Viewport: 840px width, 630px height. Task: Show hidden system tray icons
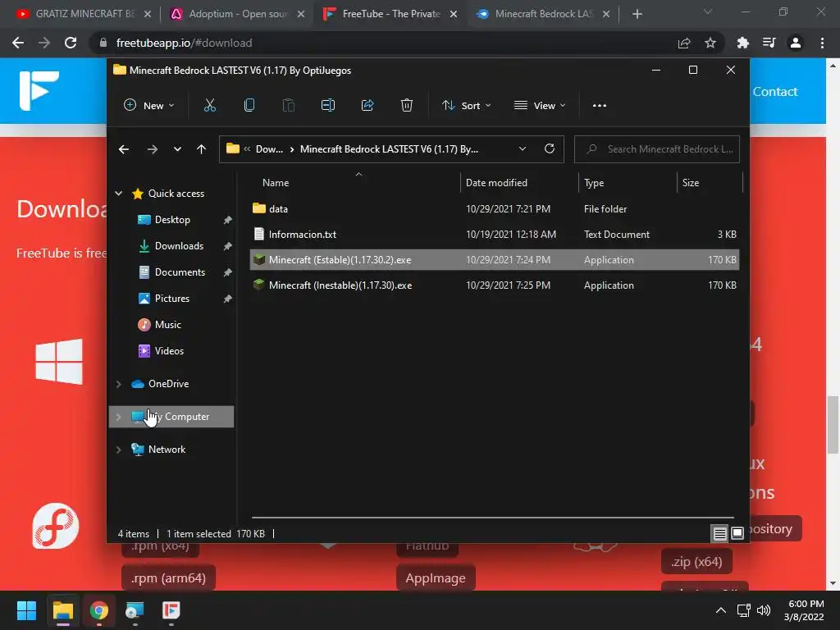point(721,610)
